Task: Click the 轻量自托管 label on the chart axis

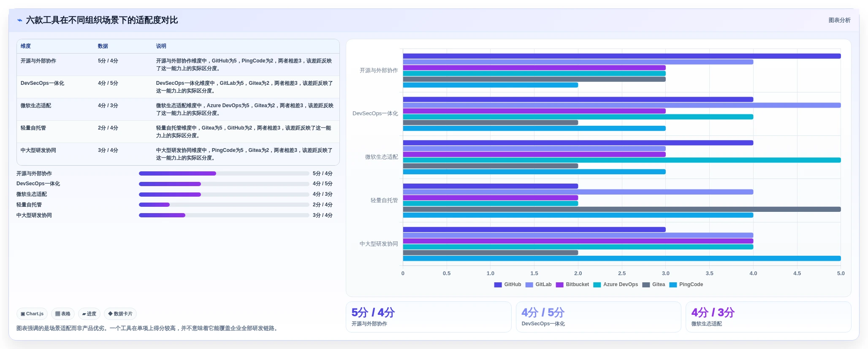Action: pyautogui.click(x=384, y=200)
